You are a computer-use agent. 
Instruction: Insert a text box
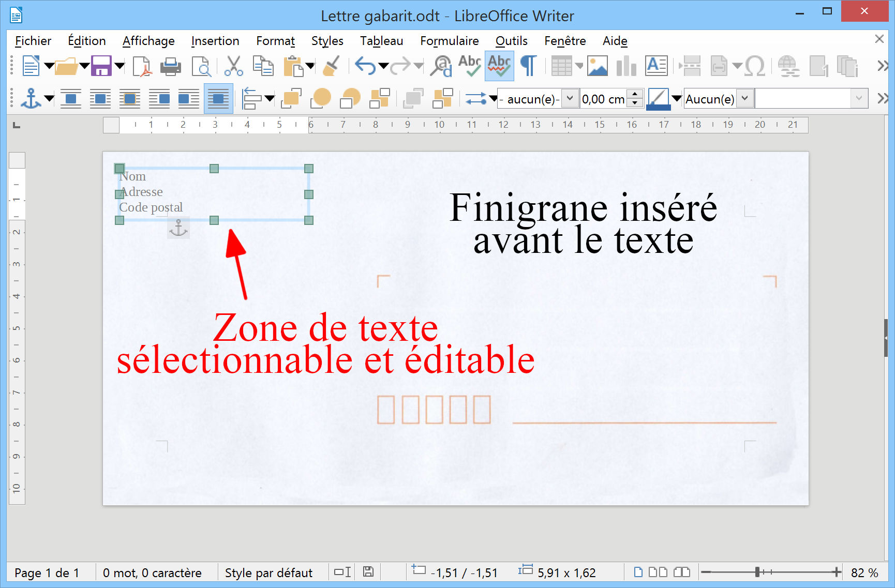pyautogui.click(x=657, y=66)
